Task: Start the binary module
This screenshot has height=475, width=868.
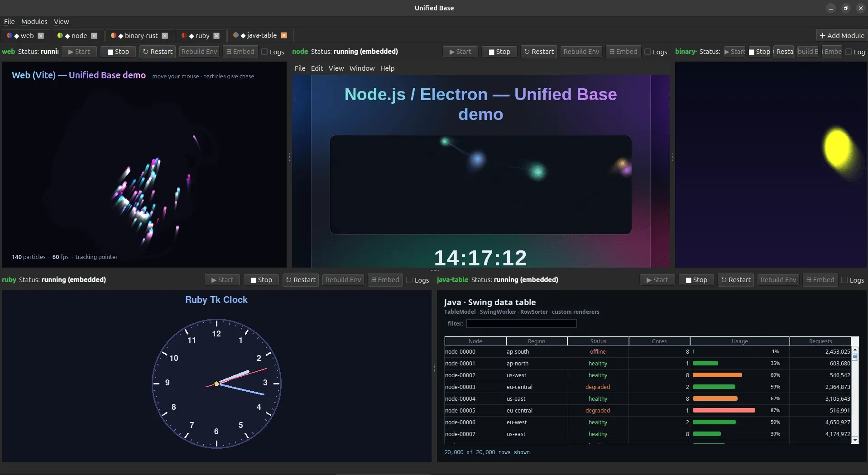Action: (734, 52)
